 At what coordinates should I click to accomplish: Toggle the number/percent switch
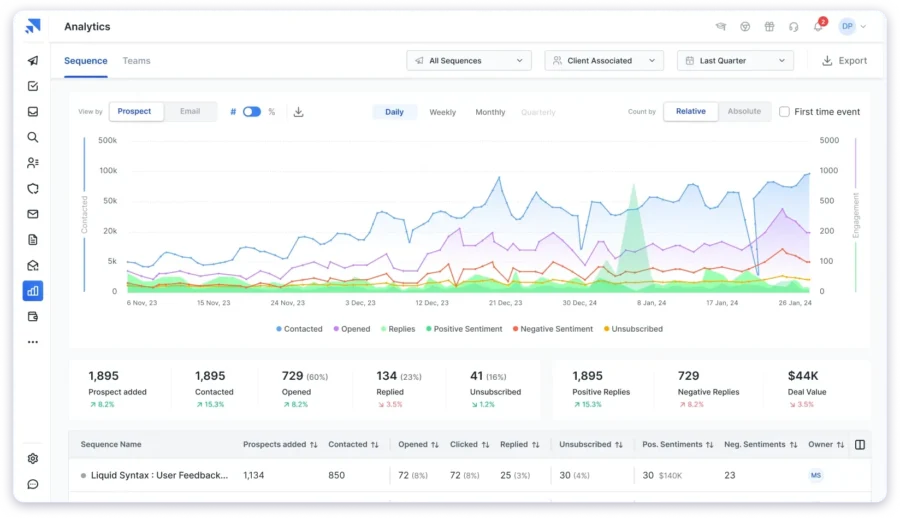pos(252,112)
